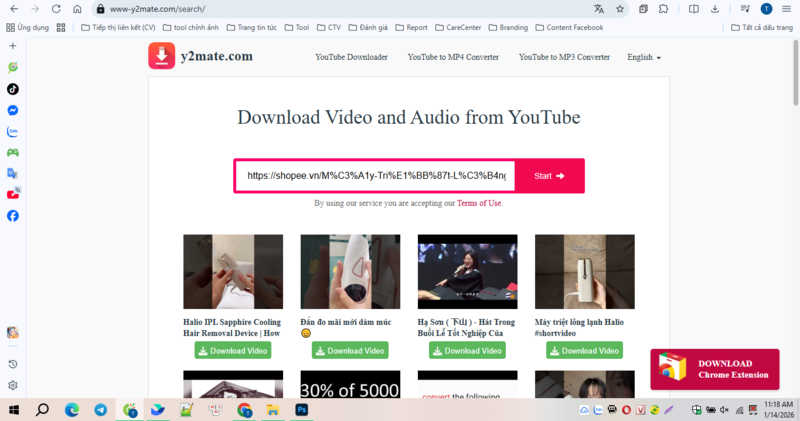Open Facebook from the sidebar
The width and height of the screenshot is (800, 421).
pyautogui.click(x=13, y=216)
